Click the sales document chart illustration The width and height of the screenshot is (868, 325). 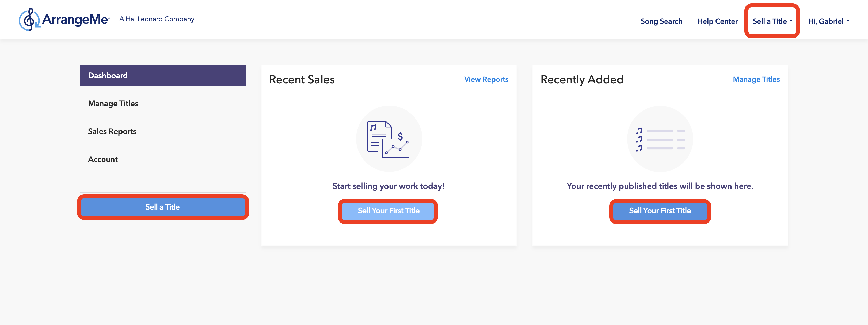tap(389, 138)
